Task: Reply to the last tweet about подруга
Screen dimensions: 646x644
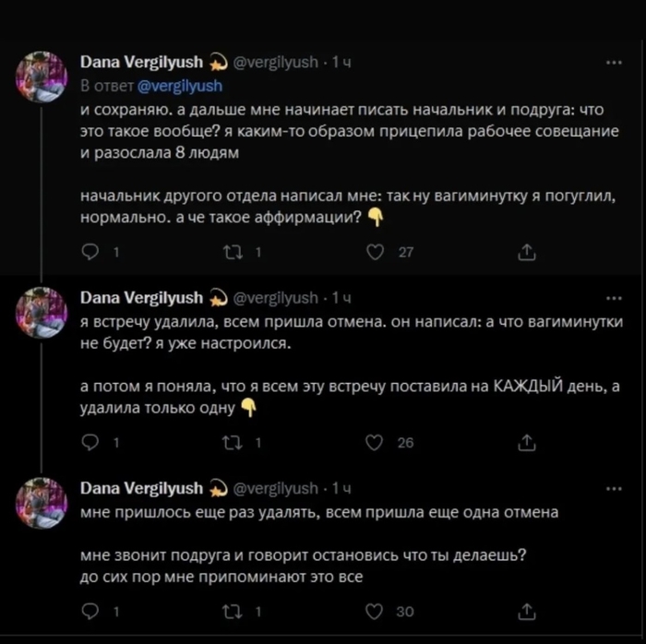Action: point(90,611)
